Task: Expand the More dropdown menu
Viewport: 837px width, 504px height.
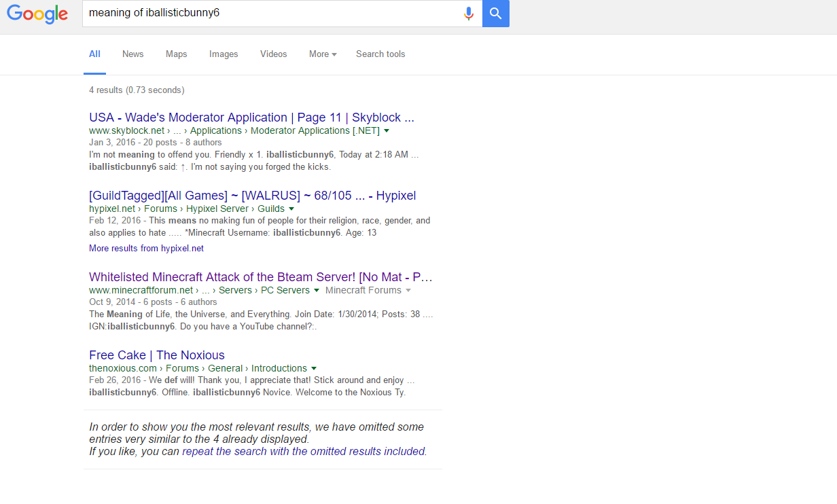Action: pos(323,54)
